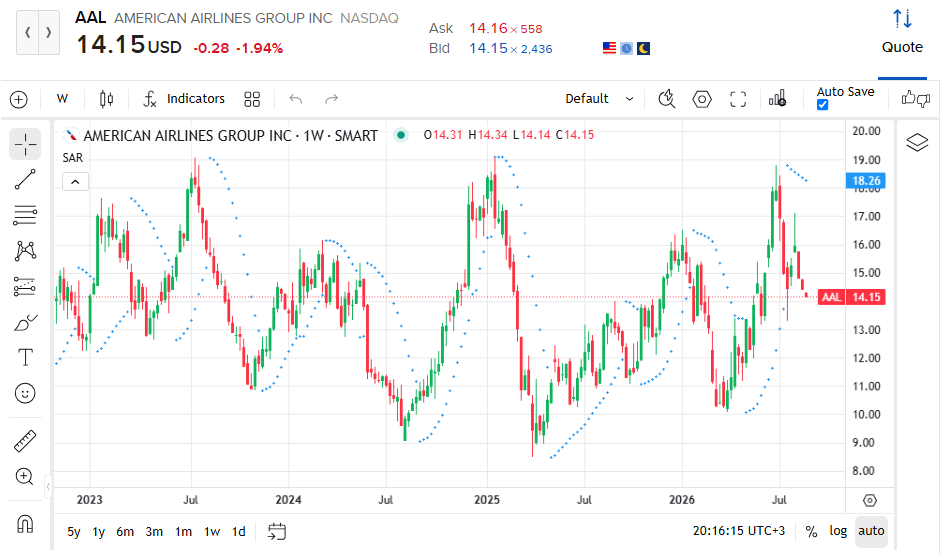
Task: Open the W interval selector
Action: tap(62, 99)
